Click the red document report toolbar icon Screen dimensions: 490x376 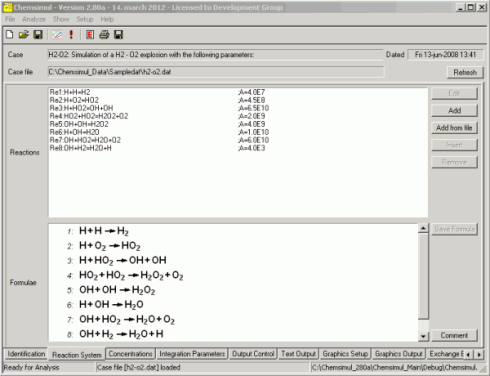point(90,34)
